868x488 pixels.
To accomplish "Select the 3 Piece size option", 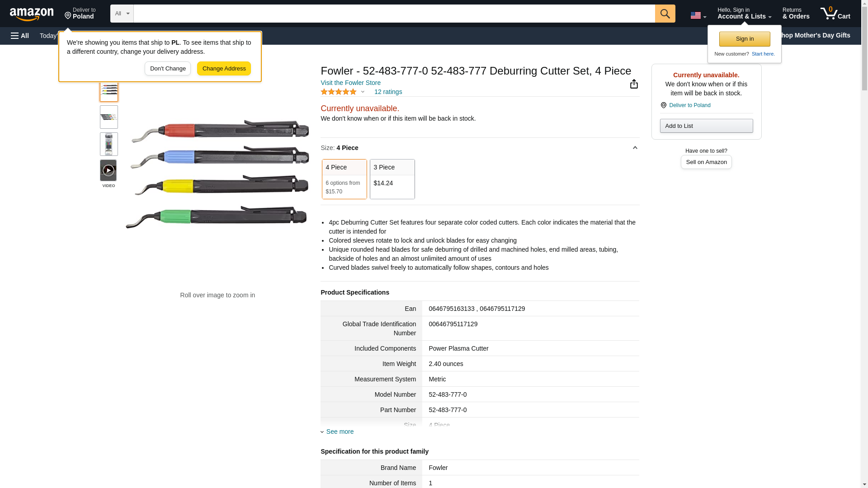I will coord(392,179).
